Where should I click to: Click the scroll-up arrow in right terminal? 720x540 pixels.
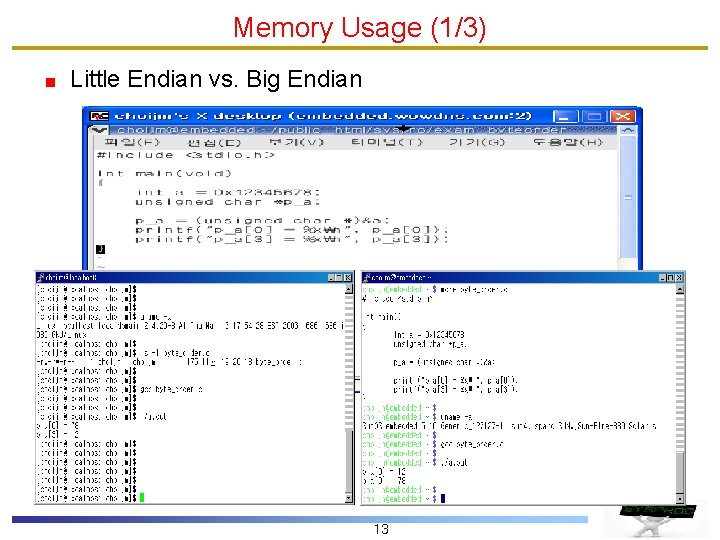pos(680,289)
